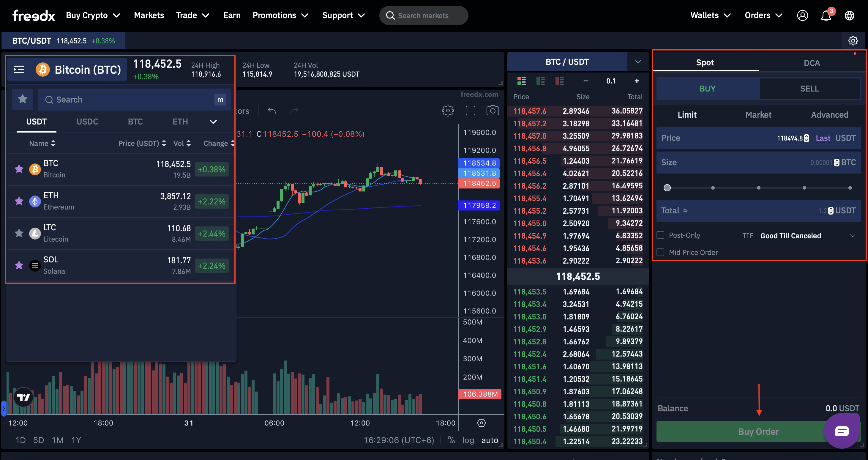Toggle percent scale on chart

[x=452, y=440]
